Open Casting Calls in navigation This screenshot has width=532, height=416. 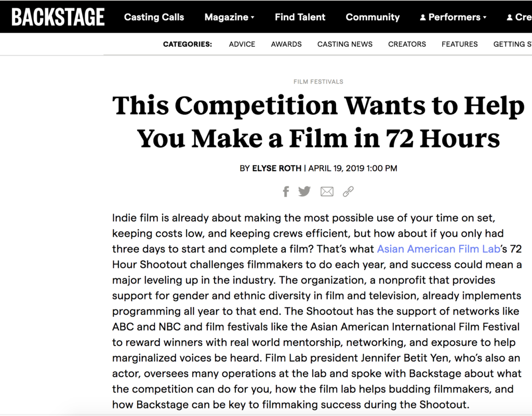tap(154, 17)
